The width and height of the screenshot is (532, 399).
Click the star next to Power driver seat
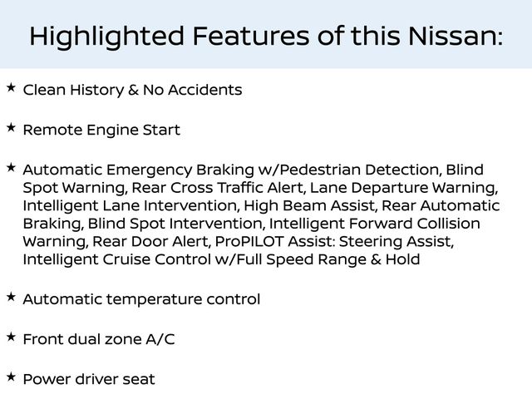(x=10, y=377)
